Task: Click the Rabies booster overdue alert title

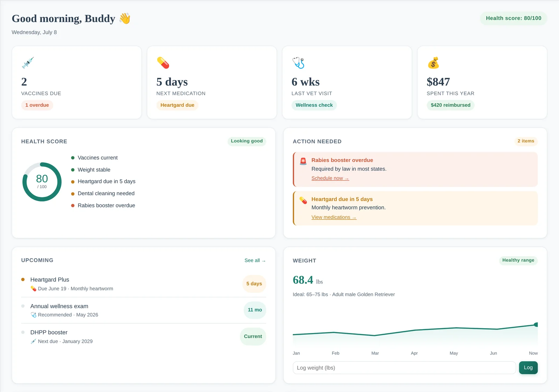Action: click(342, 160)
